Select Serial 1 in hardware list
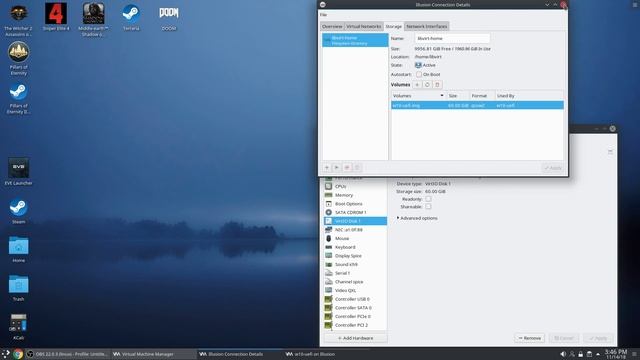The height and width of the screenshot is (360, 640). pyautogui.click(x=355, y=273)
